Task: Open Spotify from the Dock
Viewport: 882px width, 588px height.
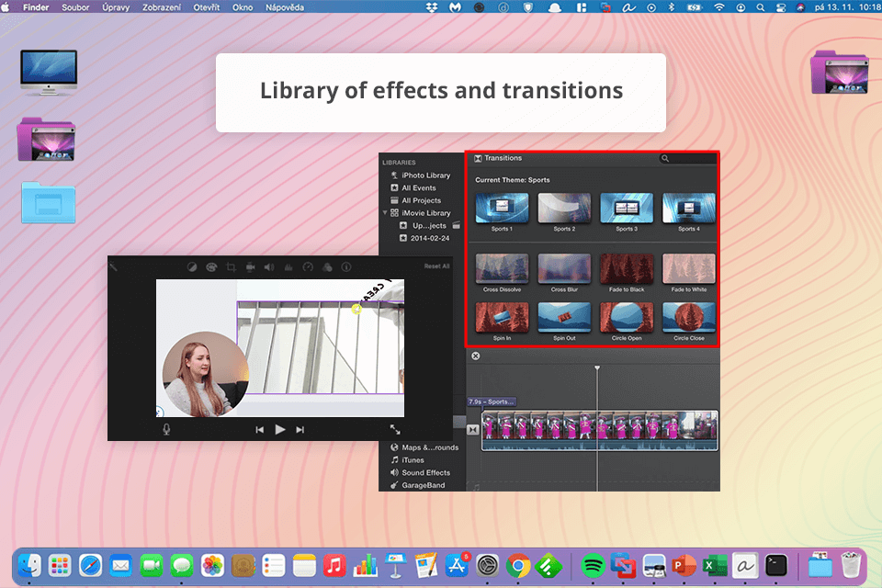Action: 594,564
